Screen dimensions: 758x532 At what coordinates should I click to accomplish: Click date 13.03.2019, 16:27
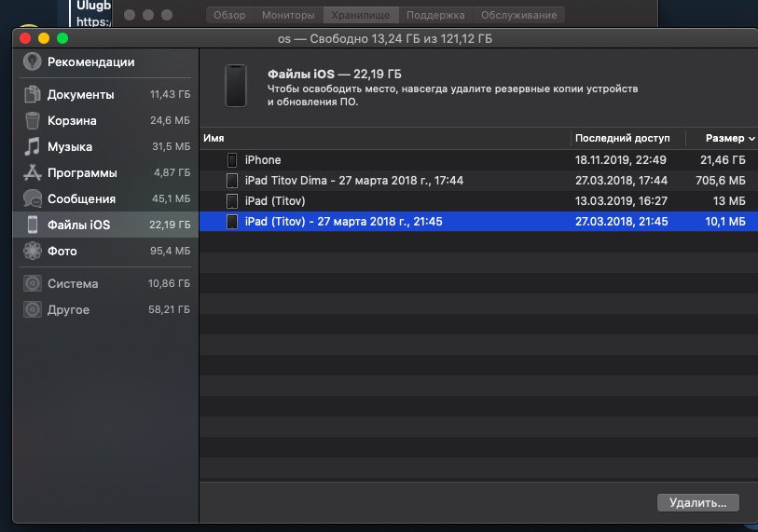click(621, 201)
